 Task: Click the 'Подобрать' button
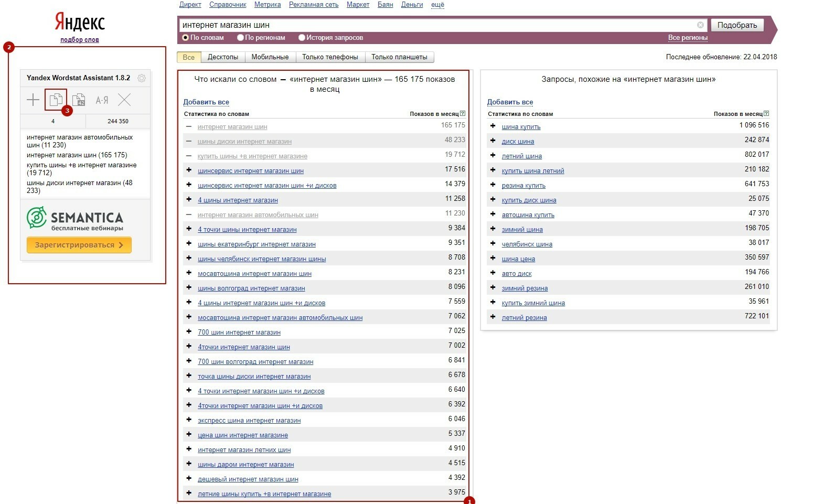[x=737, y=25]
